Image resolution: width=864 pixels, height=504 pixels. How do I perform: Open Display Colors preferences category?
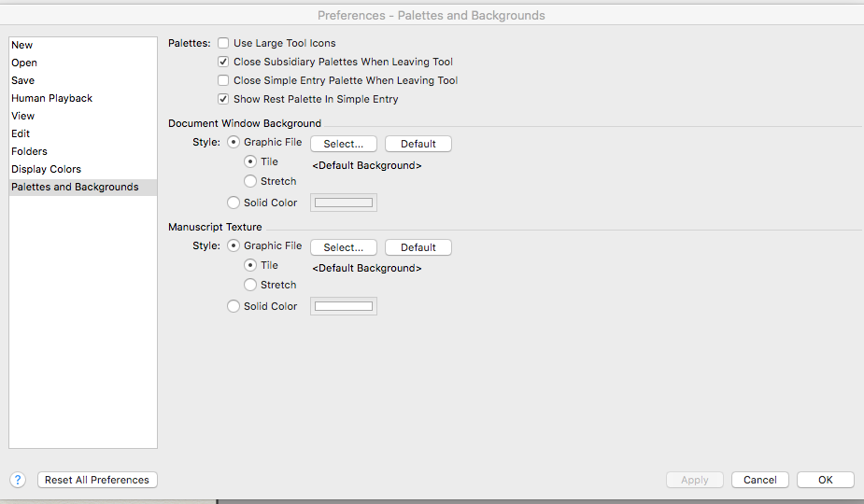click(46, 169)
